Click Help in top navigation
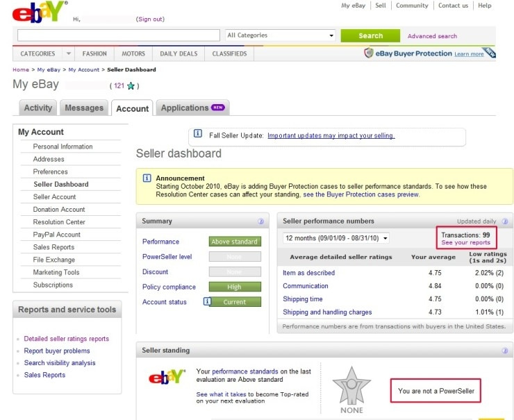Viewport: 514px width, 420px height. tap(485, 6)
